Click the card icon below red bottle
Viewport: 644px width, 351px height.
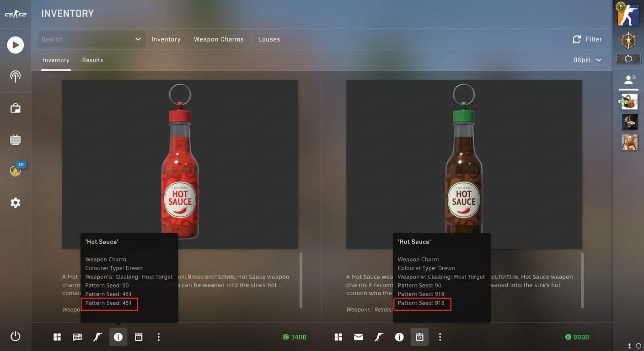77,337
